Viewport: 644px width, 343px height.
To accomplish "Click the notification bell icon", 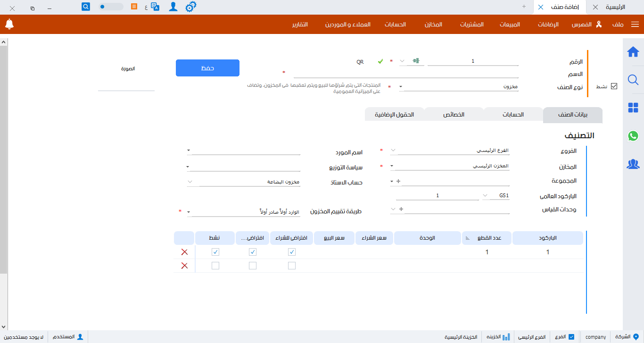I will coord(9,24).
